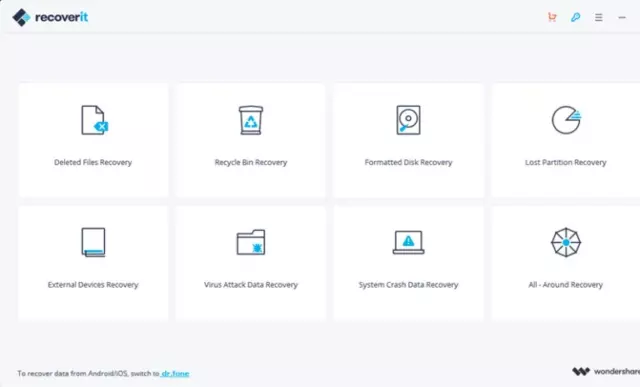
Task: Select Virus Attack Data Recovery folder icon
Action: tap(251, 242)
